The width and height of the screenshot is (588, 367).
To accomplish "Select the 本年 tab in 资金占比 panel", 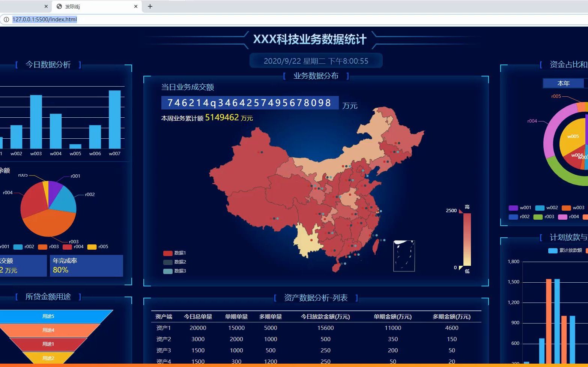I will tap(563, 83).
